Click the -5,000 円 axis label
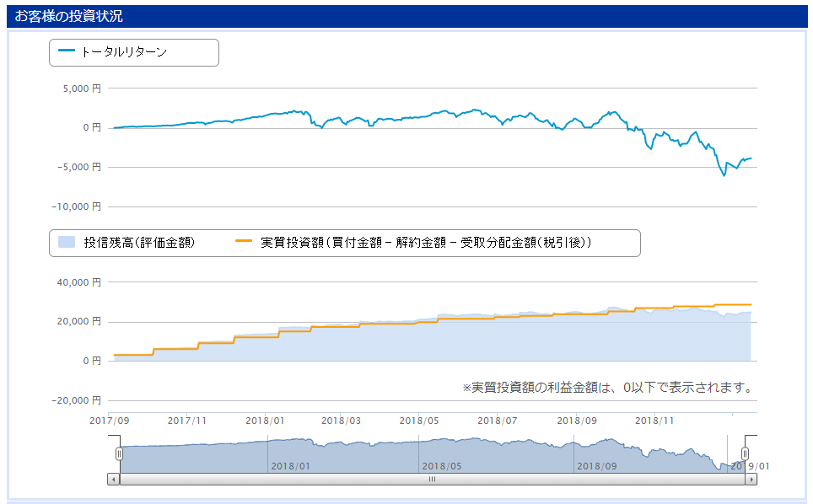 pyautogui.click(x=79, y=167)
